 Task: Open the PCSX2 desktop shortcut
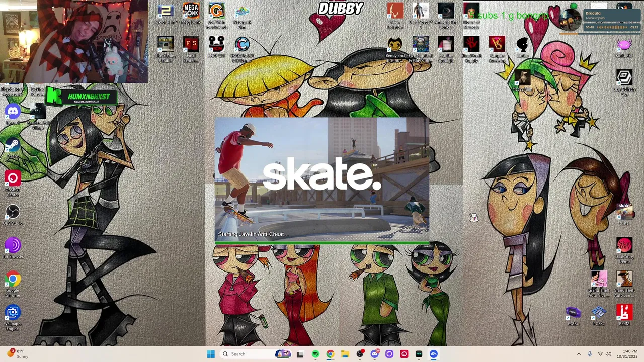(599, 316)
